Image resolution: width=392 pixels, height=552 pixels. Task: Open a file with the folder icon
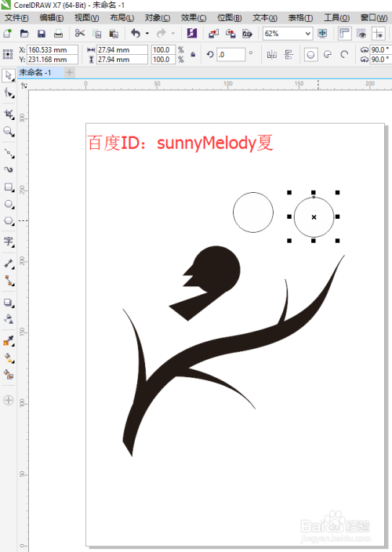tap(24, 34)
